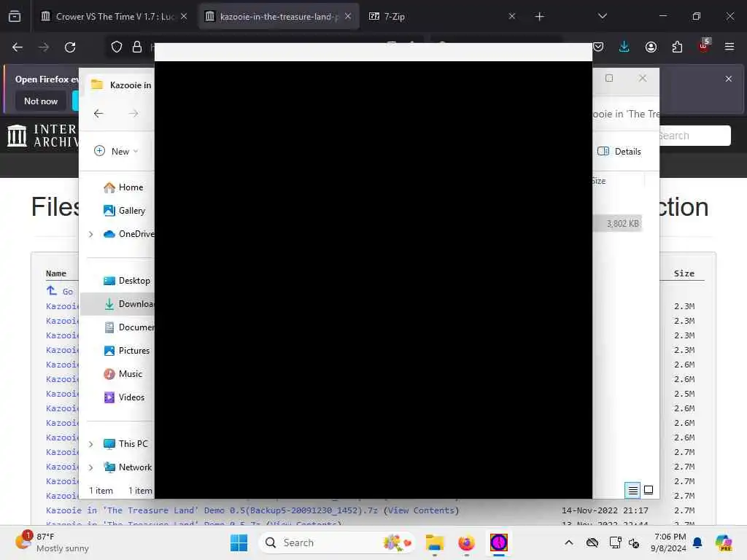Click the Internet Archive search field
This screenshot has width=747, height=560.
[x=694, y=136]
